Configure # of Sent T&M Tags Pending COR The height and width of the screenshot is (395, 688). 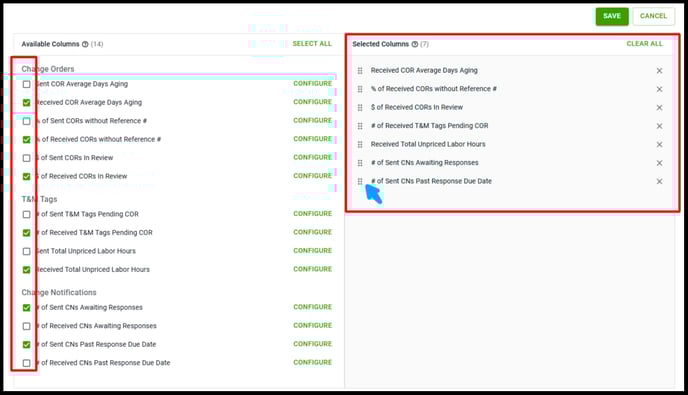click(312, 214)
